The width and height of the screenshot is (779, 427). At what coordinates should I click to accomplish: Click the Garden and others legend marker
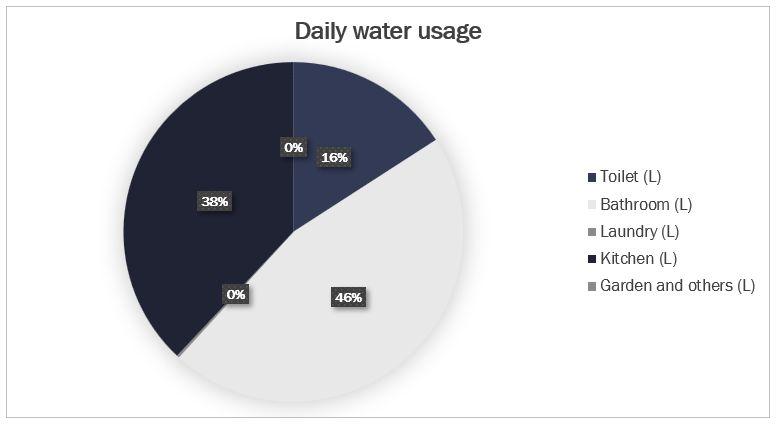[592, 286]
